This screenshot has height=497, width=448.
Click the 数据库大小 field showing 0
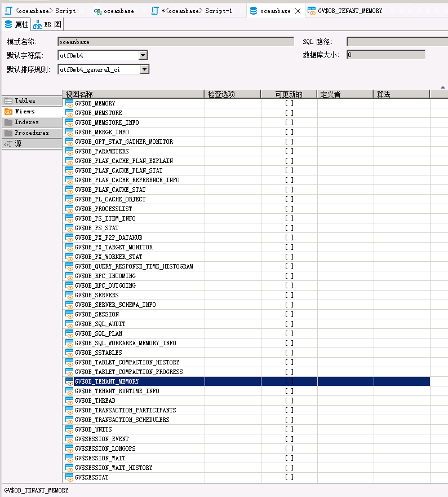[x=386, y=55]
